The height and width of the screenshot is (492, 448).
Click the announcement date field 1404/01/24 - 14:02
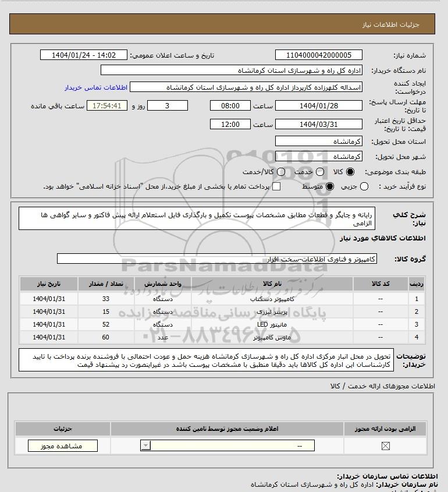click(84, 55)
